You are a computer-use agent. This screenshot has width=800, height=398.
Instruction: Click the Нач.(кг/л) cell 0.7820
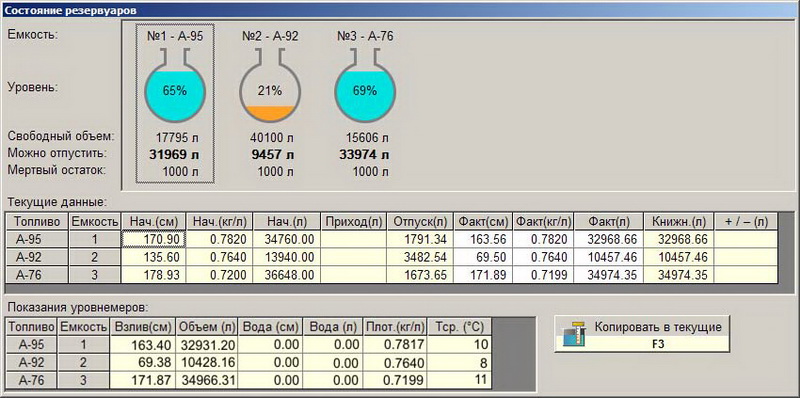220,239
